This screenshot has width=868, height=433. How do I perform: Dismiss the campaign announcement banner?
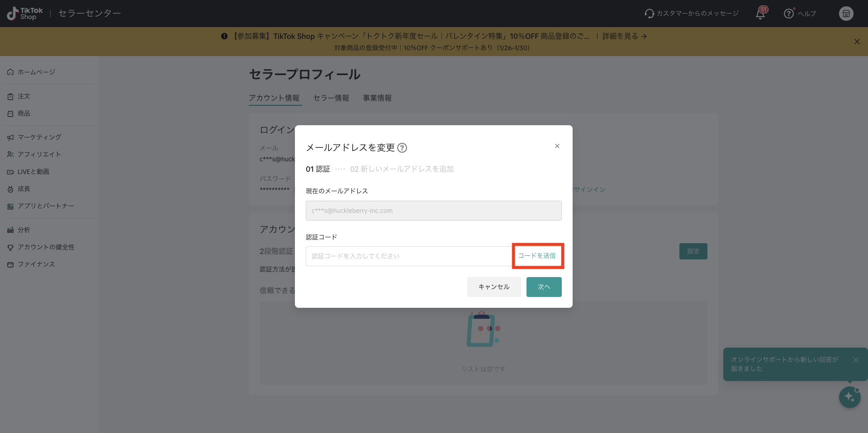[x=857, y=42]
